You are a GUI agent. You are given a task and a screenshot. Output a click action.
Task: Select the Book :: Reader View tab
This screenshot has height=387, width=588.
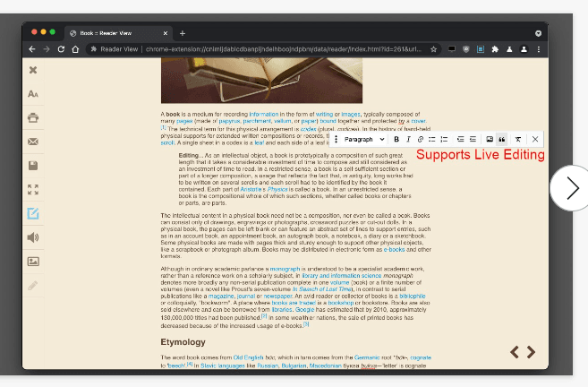pyautogui.click(x=118, y=33)
